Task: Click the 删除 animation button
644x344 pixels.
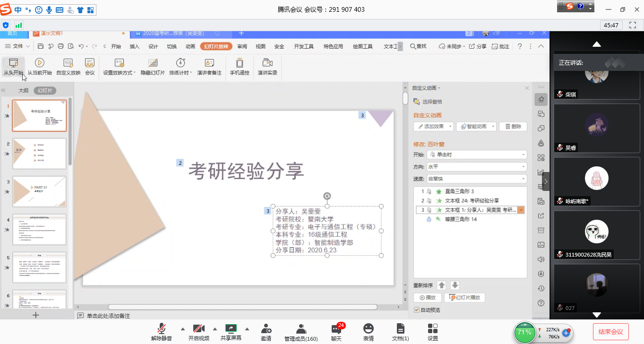Action: [x=513, y=127]
